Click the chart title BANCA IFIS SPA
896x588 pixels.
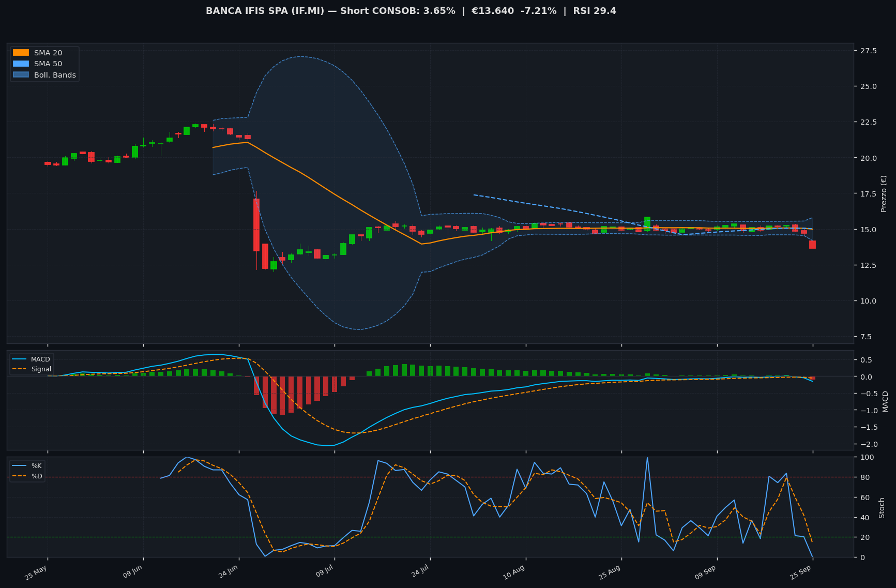click(x=411, y=11)
